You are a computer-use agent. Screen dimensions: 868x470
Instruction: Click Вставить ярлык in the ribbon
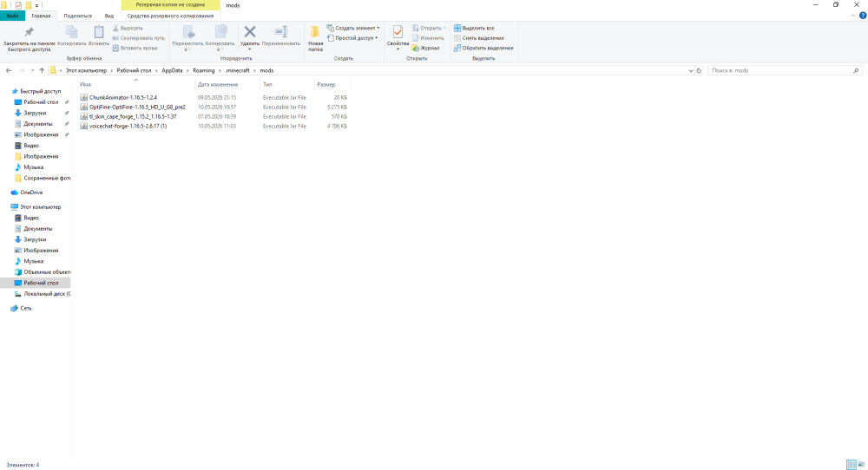pos(135,48)
